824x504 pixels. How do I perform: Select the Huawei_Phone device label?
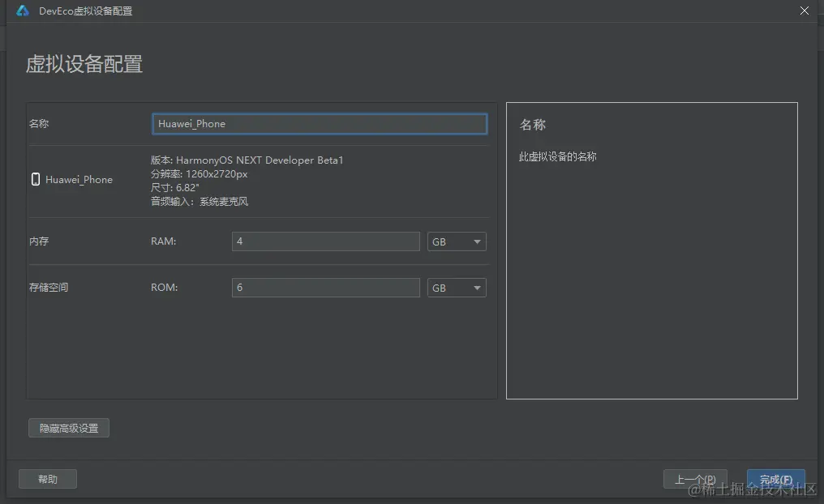(79, 180)
